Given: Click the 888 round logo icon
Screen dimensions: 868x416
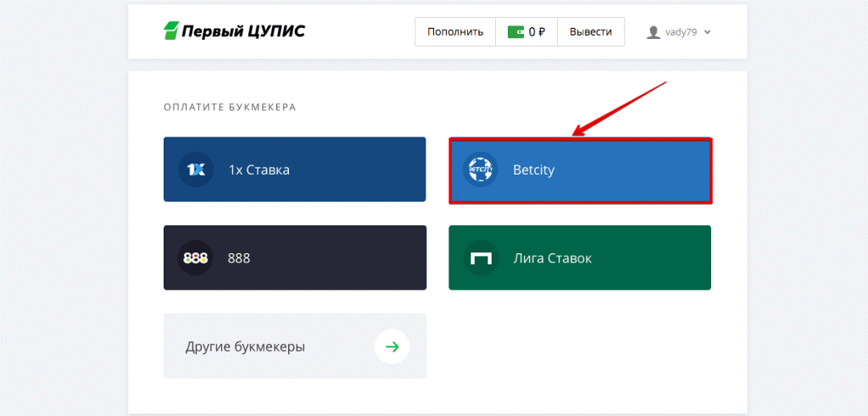Looking at the screenshot, I should pyautogui.click(x=196, y=258).
